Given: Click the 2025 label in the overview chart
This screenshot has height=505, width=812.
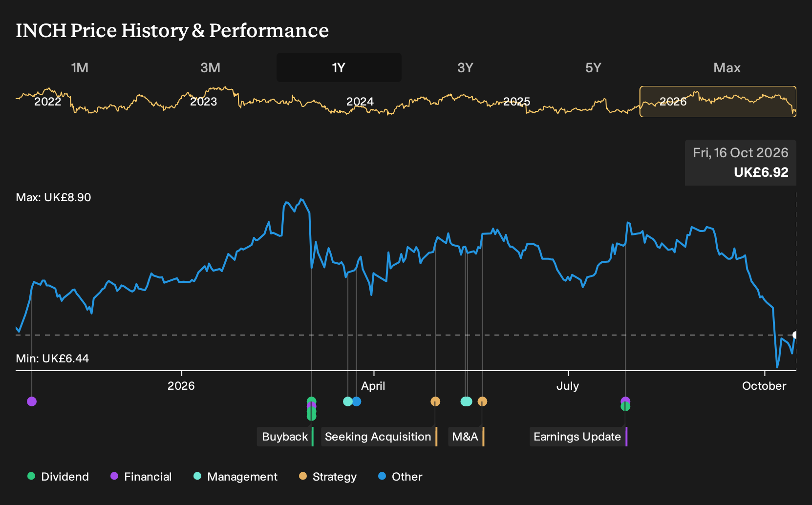Looking at the screenshot, I should [x=516, y=102].
